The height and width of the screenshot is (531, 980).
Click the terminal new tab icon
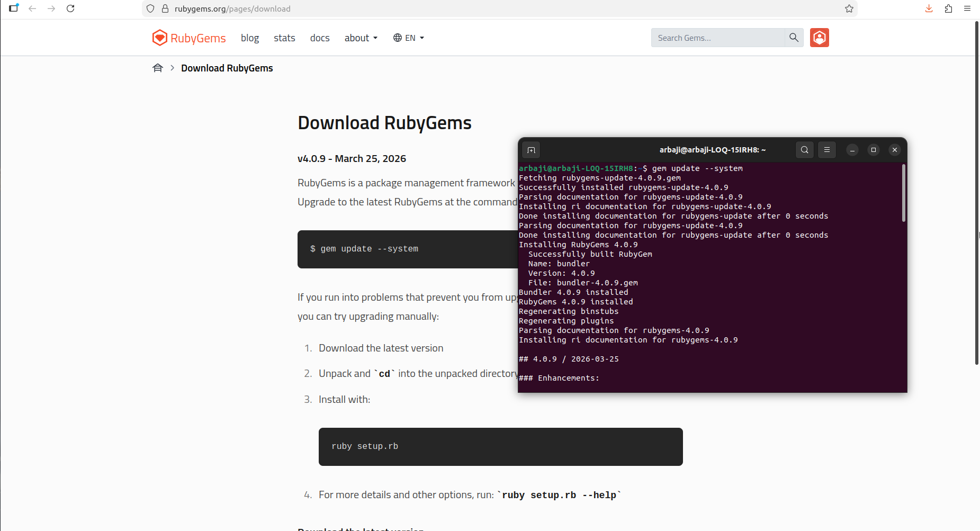[531, 150]
